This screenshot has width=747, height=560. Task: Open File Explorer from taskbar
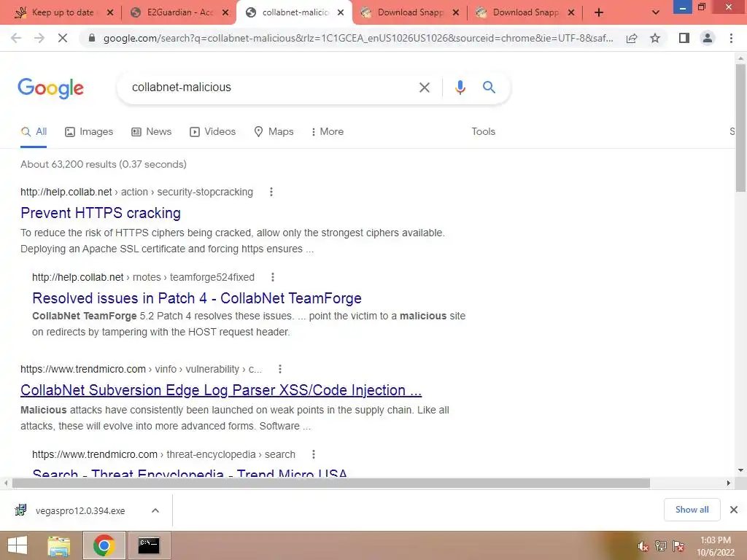(x=59, y=545)
